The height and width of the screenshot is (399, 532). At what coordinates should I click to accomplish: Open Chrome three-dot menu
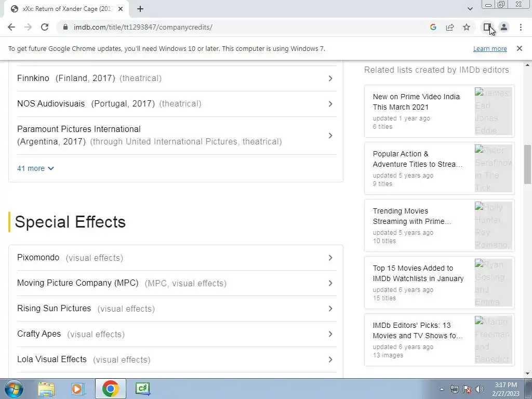click(x=521, y=27)
